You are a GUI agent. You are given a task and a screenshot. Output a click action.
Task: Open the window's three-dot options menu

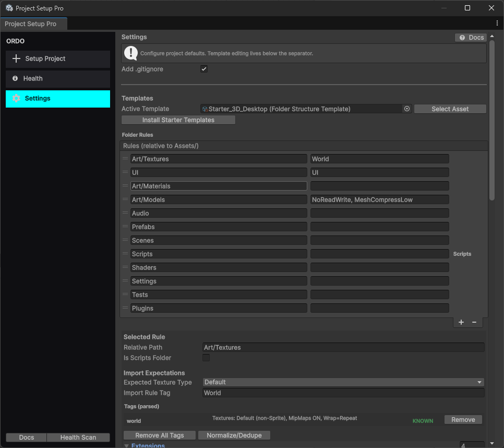[497, 23]
